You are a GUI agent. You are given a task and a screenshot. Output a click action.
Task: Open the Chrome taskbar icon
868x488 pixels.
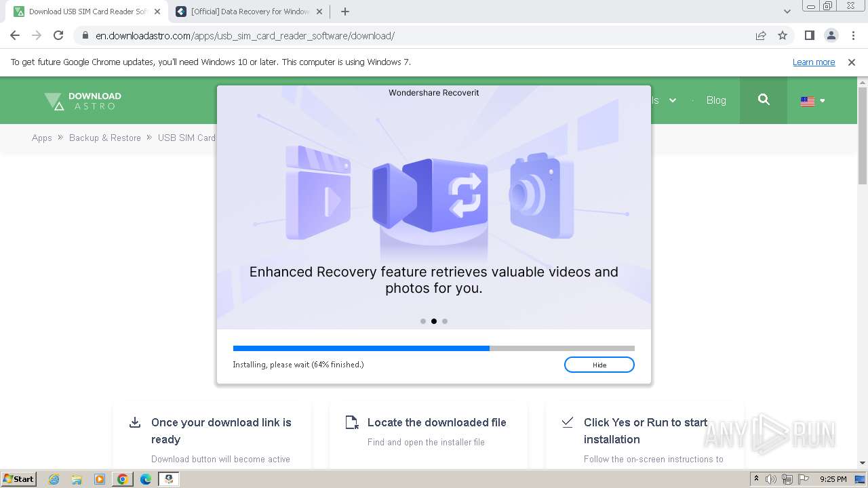click(123, 479)
